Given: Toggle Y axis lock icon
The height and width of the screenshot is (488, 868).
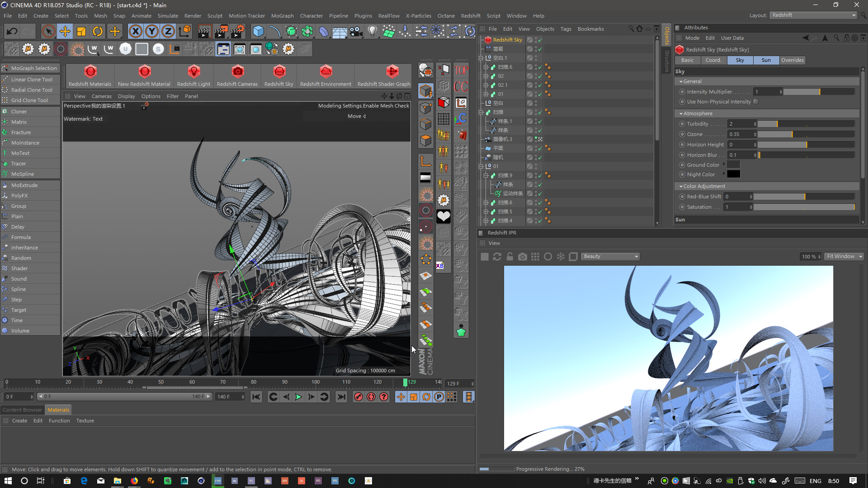Looking at the screenshot, I should [x=152, y=31].
